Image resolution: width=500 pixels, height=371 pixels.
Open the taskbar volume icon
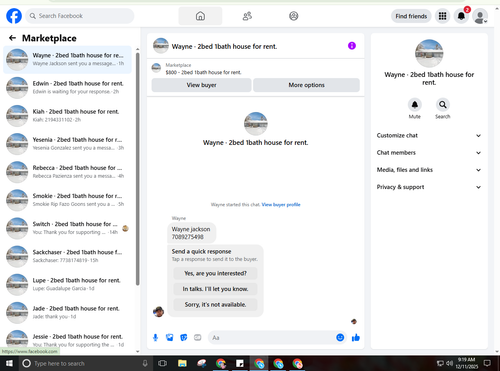450,363
